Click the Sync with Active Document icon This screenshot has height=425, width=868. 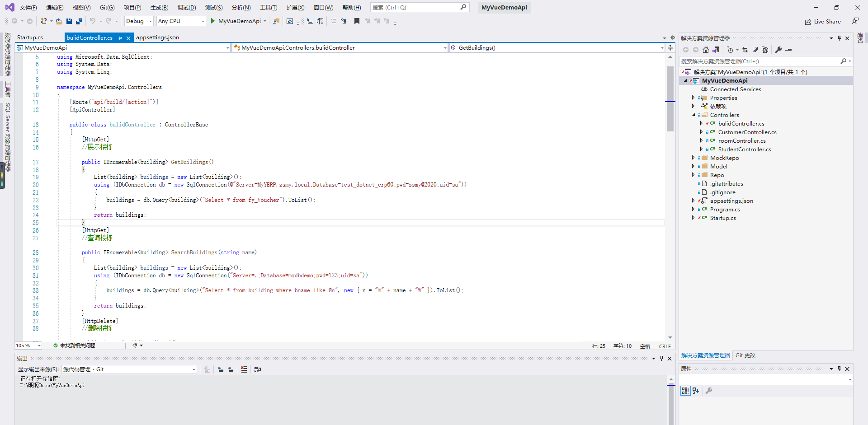pyautogui.click(x=745, y=50)
